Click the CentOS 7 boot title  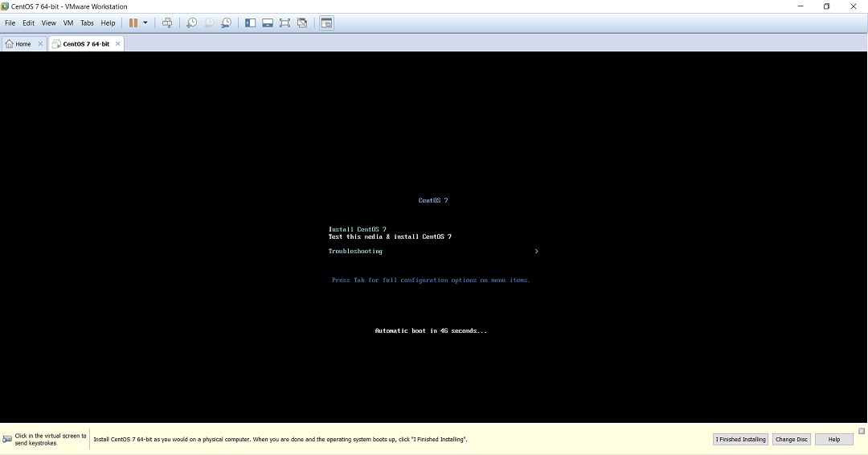[433, 200]
